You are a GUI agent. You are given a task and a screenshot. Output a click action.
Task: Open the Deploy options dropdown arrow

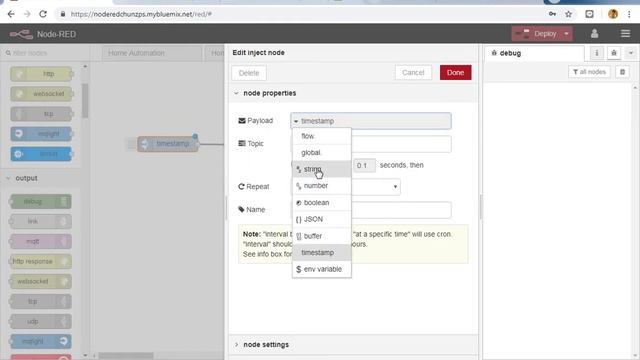point(567,34)
